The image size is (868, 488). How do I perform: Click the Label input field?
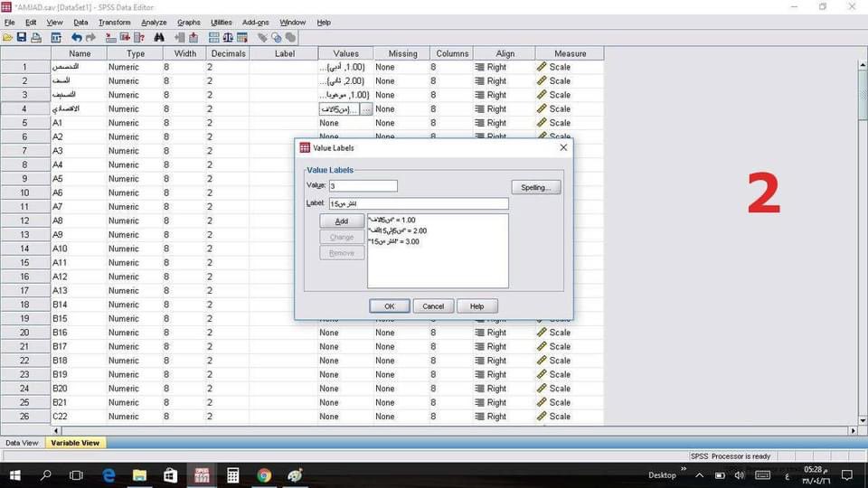pyautogui.click(x=419, y=203)
